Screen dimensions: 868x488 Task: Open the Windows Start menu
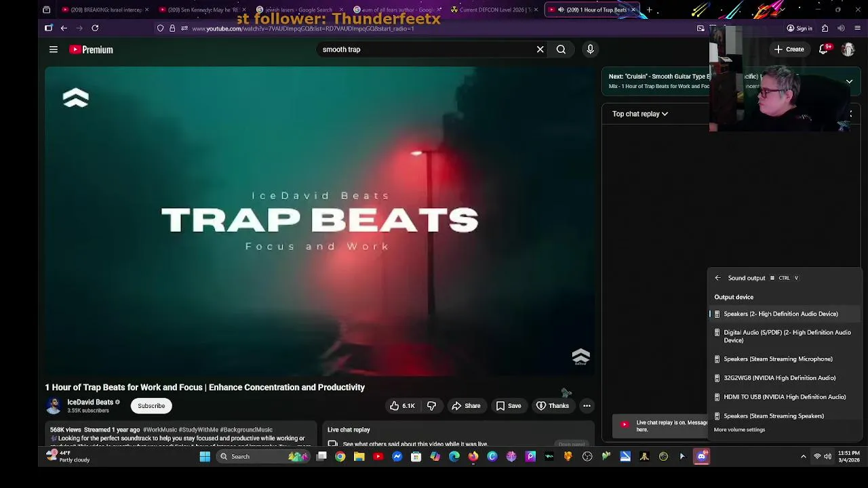[x=205, y=457]
